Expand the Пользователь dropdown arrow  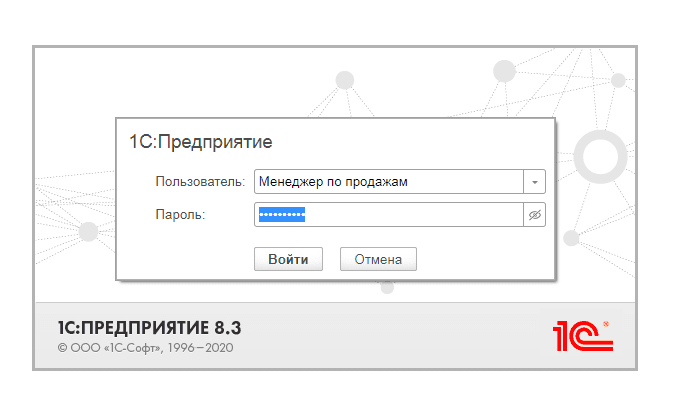pos(535,182)
